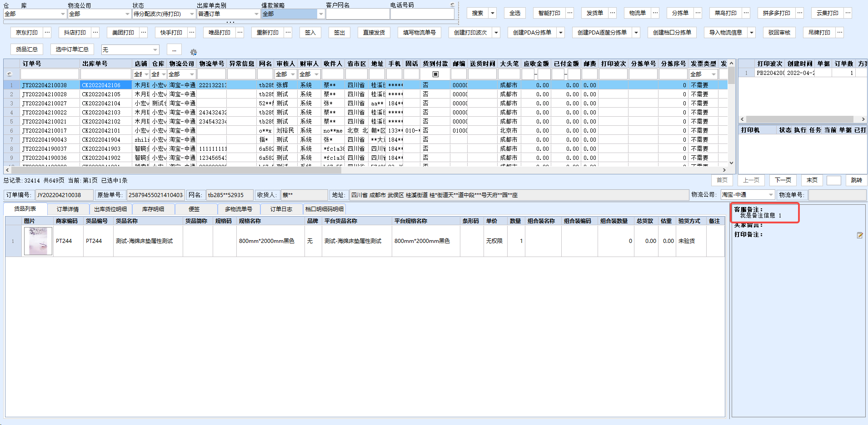Switch to the 多物流单号 tab
The image size is (868, 425).
click(238, 209)
